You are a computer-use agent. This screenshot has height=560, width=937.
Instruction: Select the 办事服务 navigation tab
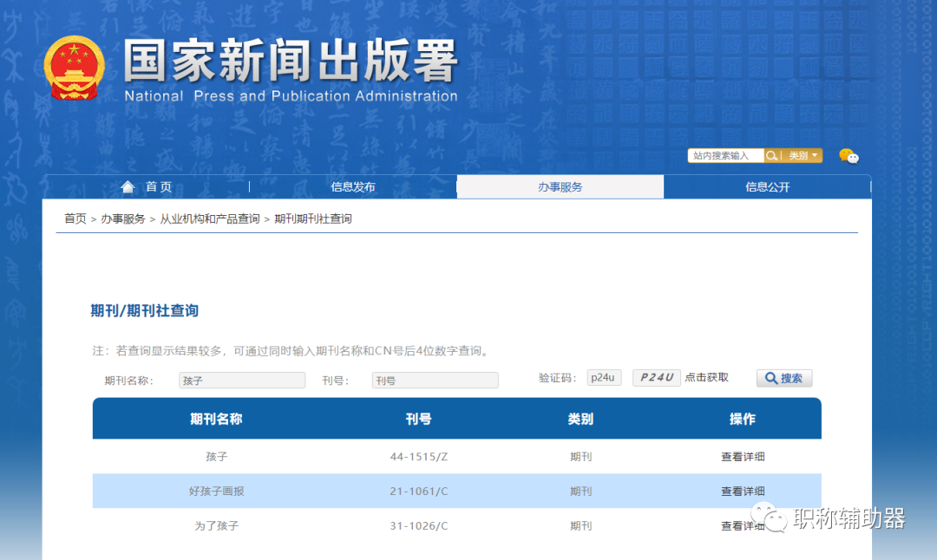(560, 186)
